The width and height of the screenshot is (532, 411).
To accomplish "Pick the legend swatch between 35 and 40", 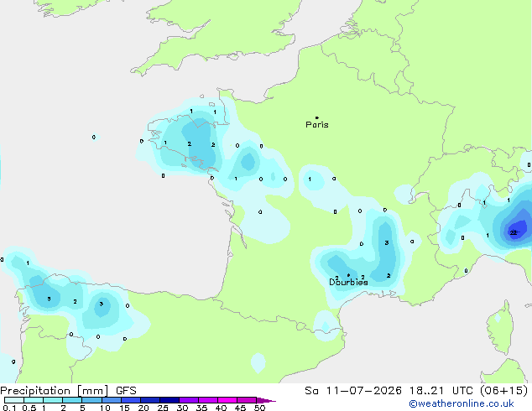I will [208, 400].
